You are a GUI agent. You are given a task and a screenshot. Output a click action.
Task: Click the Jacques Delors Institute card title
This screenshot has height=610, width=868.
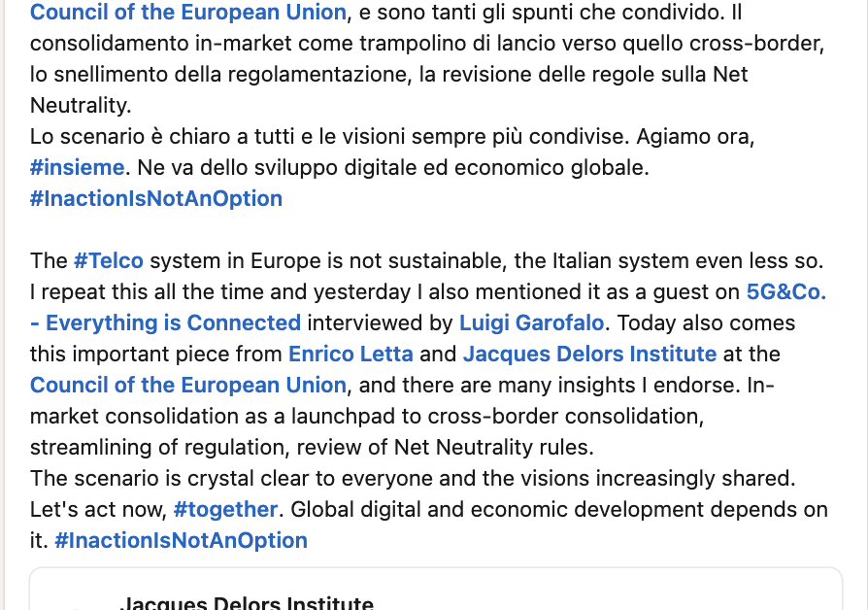(247, 603)
